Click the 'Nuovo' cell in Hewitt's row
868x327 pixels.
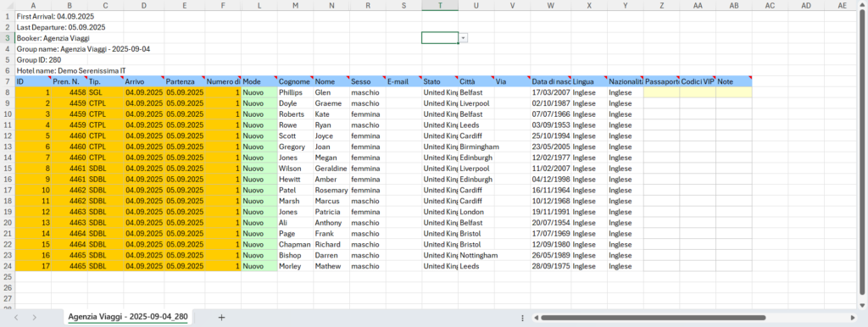259,180
